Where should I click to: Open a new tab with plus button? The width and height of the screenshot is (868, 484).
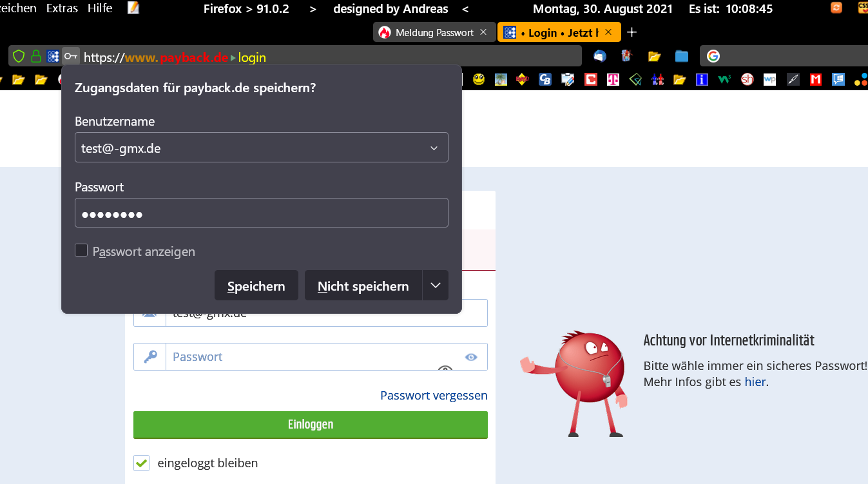point(632,32)
